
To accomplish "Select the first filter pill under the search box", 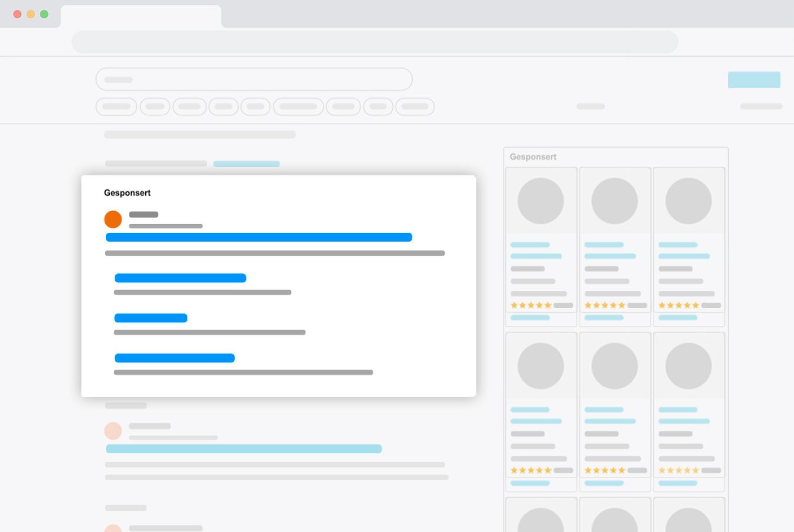I will click(116, 106).
